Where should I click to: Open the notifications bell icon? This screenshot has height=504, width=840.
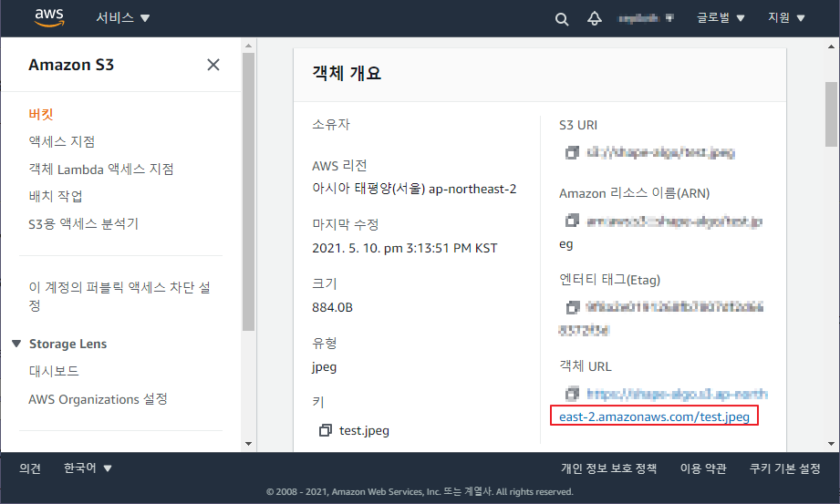[594, 19]
